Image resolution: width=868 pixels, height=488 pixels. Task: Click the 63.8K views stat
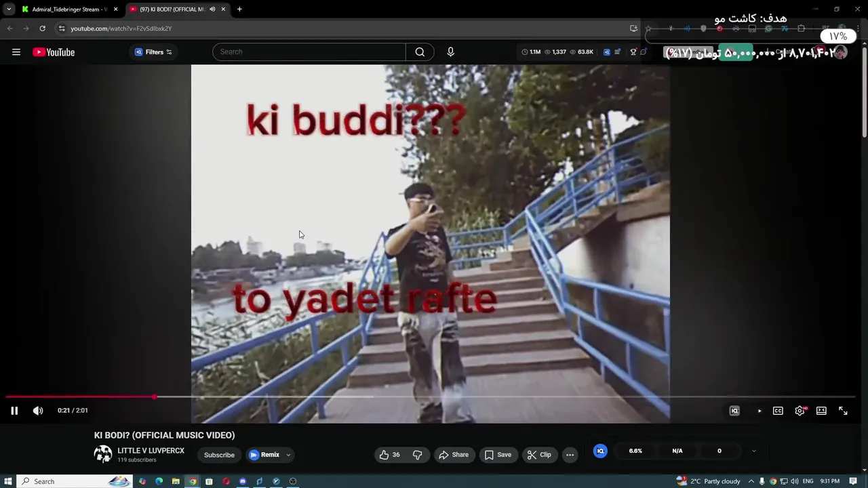tap(582, 52)
